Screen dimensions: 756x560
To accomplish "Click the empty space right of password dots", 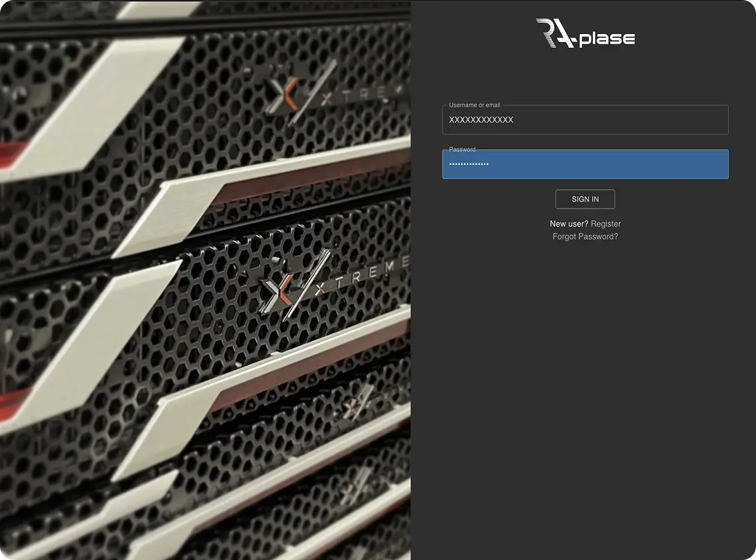I will [610, 164].
